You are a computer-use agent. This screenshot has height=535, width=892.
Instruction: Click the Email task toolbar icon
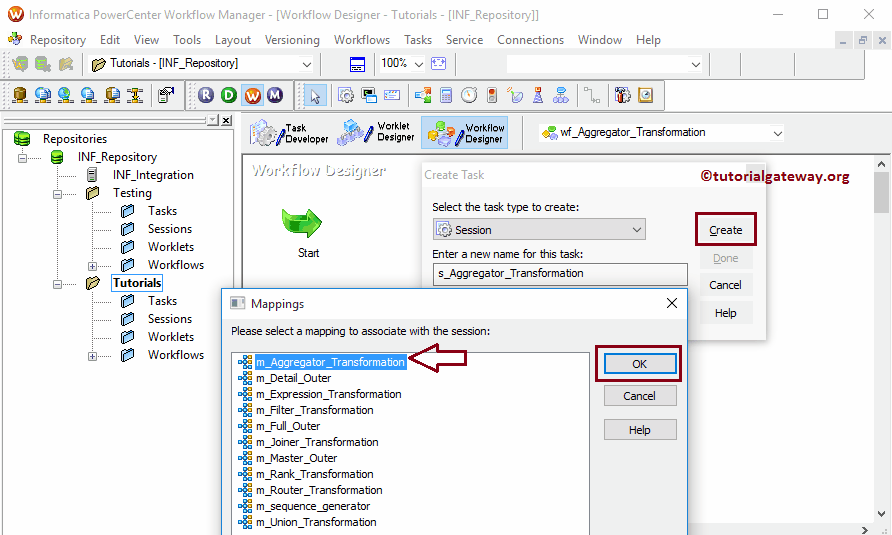click(392, 96)
